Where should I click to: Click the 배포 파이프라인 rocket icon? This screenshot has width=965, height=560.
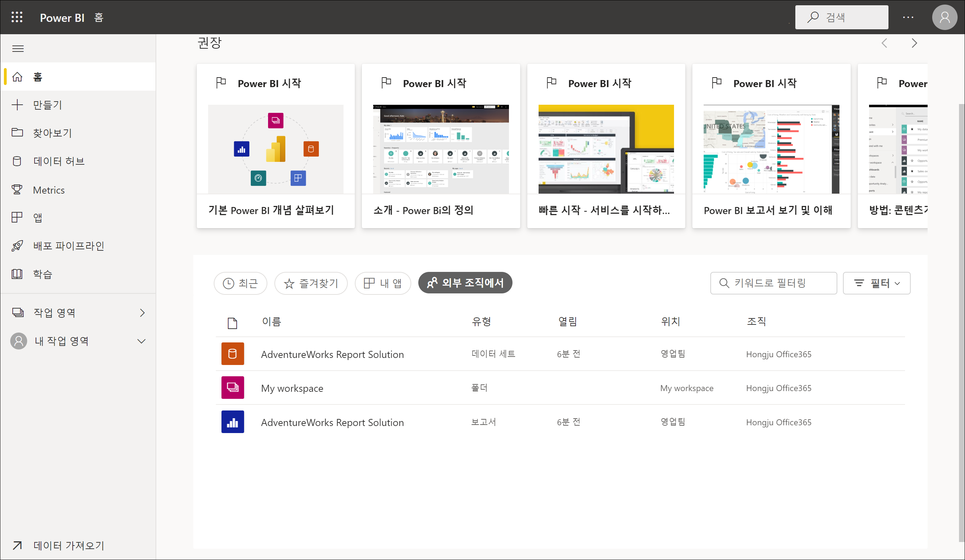pos(17,246)
